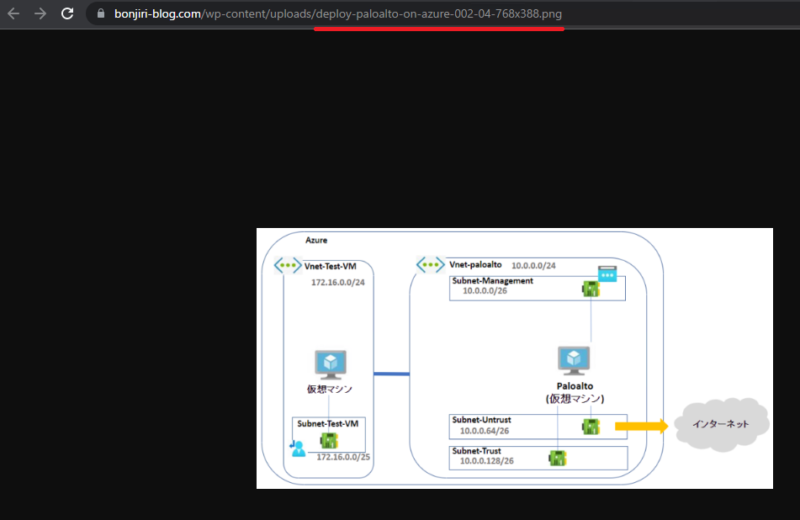
Task: Click the Subnet-Test-VM label
Action: click(328, 424)
